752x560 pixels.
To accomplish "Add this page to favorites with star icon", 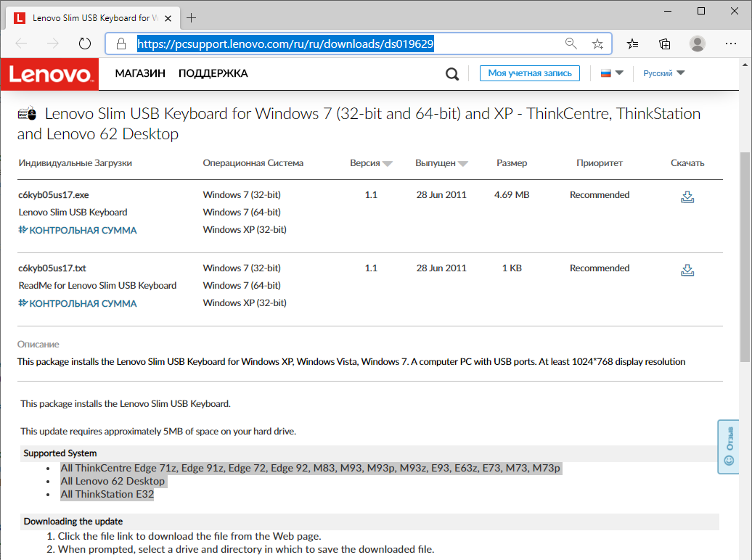I will [597, 44].
